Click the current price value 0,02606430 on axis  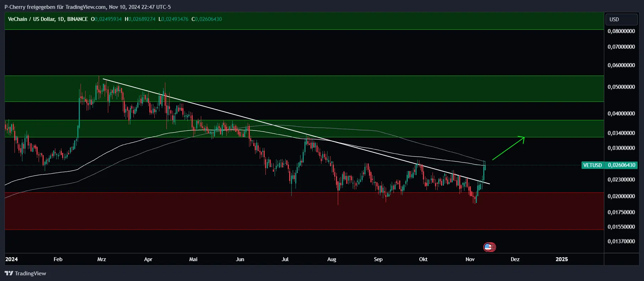621,165
